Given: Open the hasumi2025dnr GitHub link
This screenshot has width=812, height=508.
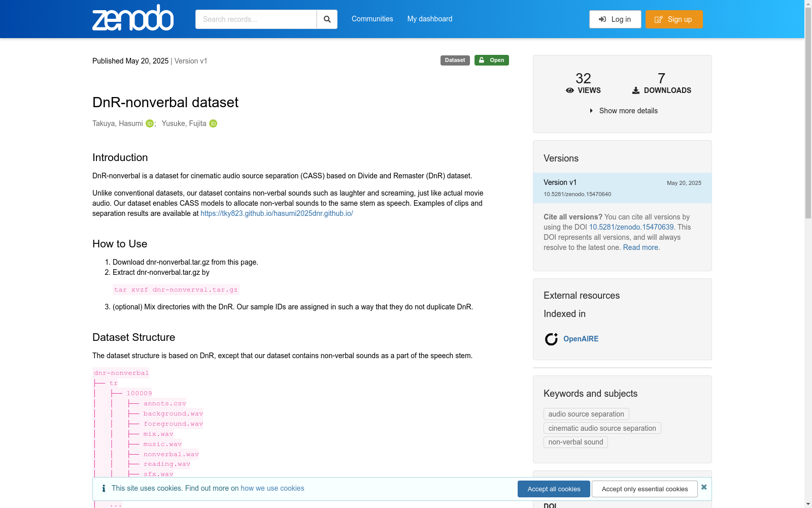Looking at the screenshot, I should 277,213.
